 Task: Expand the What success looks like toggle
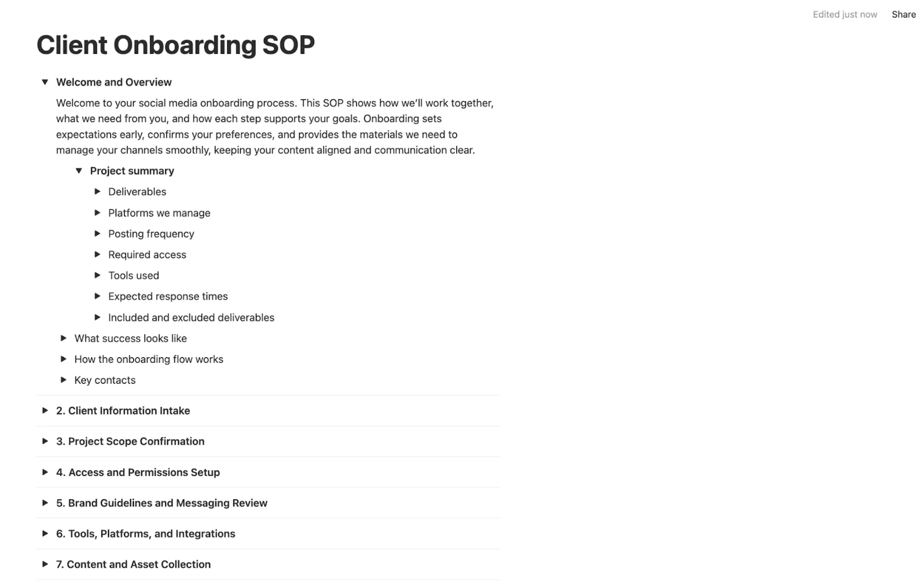pos(63,338)
